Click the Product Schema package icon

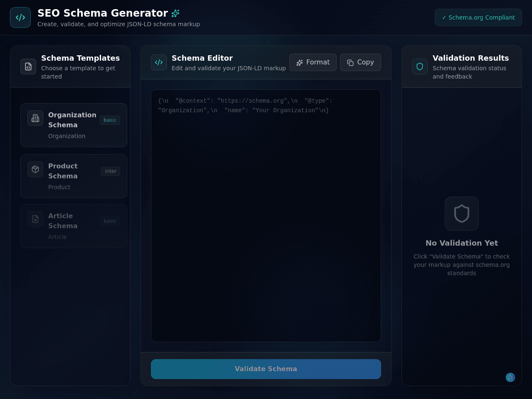(35, 169)
